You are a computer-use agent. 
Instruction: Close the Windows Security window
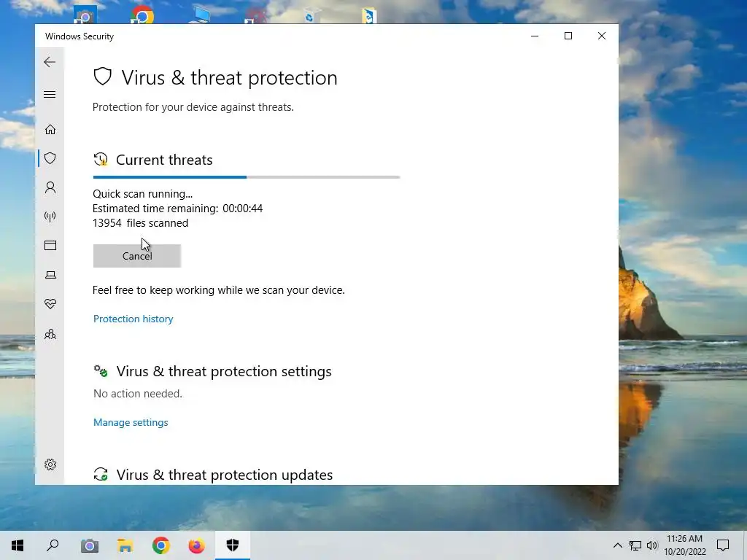[602, 36]
